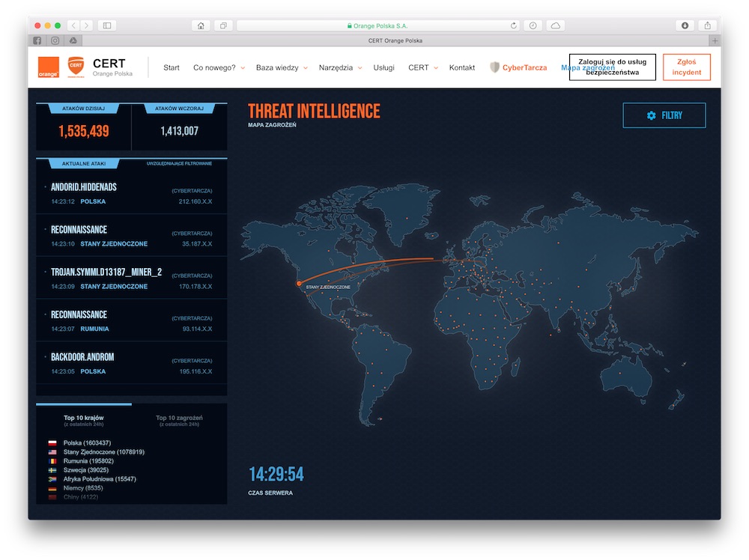This screenshot has height=560, width=749.
Task: Click the Sweden flag icon
Action: coord(52,470)
